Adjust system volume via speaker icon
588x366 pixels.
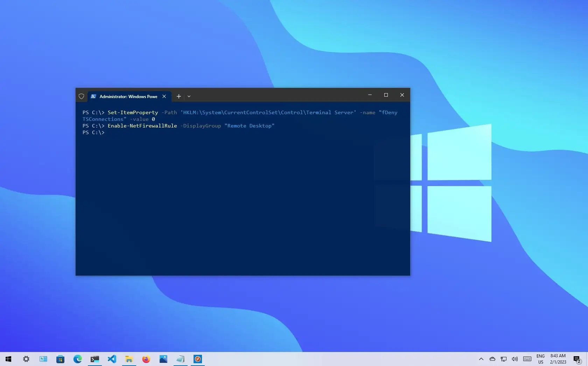(515, 359)
